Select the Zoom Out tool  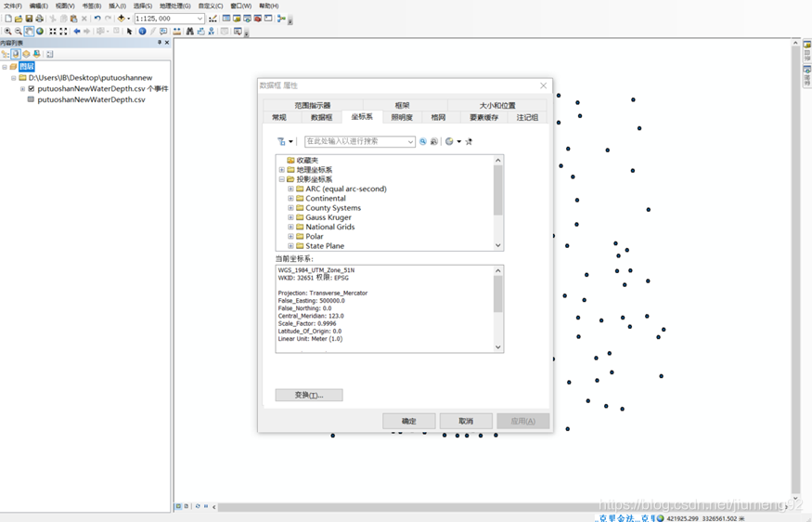[x=19, y=31]
